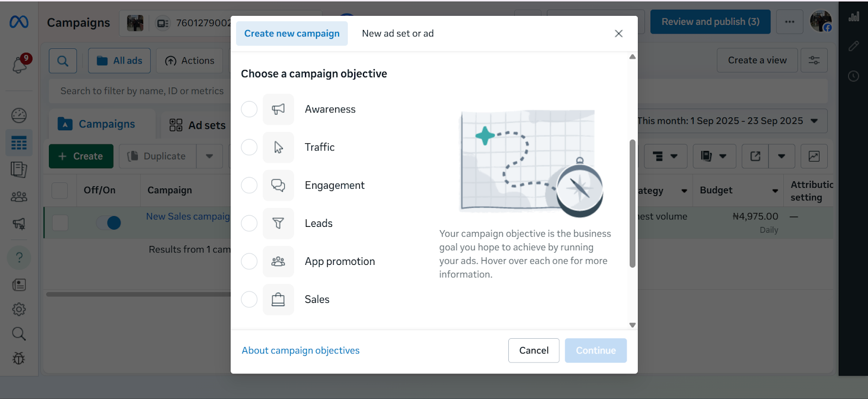This screenshot has height=399, width=868.
Task: Open the Help question mark icon
Action: point(18,257)
